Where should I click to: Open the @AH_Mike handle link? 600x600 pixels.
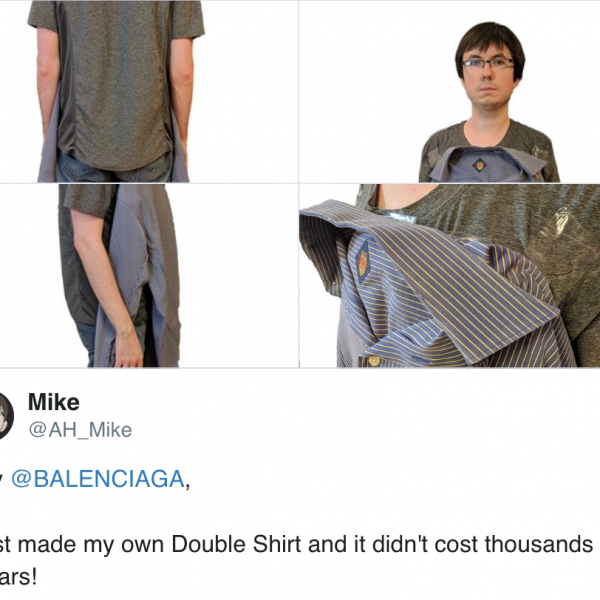pos(80,430)
